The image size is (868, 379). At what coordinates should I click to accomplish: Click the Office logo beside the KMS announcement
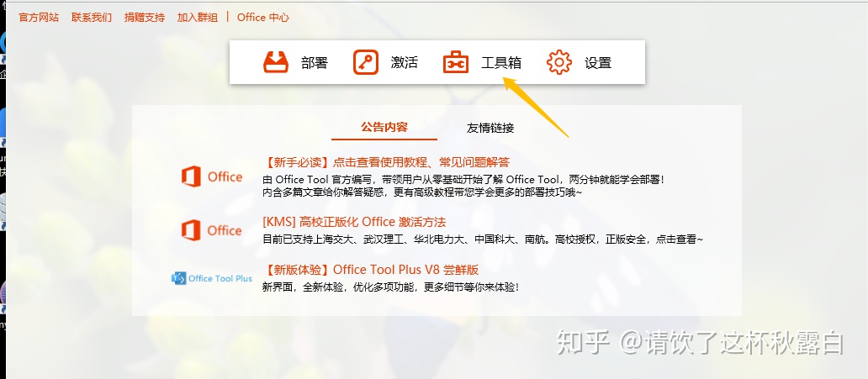pos(212,230)
